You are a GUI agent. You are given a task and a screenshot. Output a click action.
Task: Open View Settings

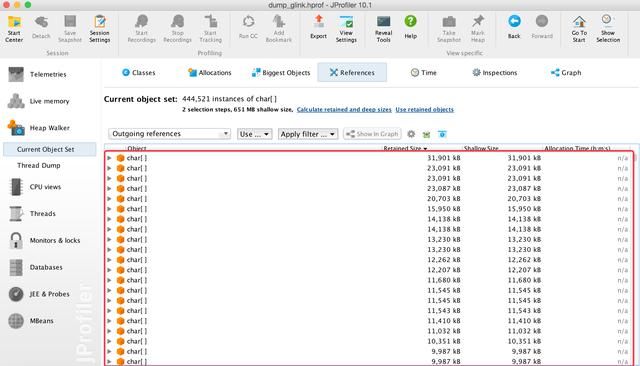point(346,29)
